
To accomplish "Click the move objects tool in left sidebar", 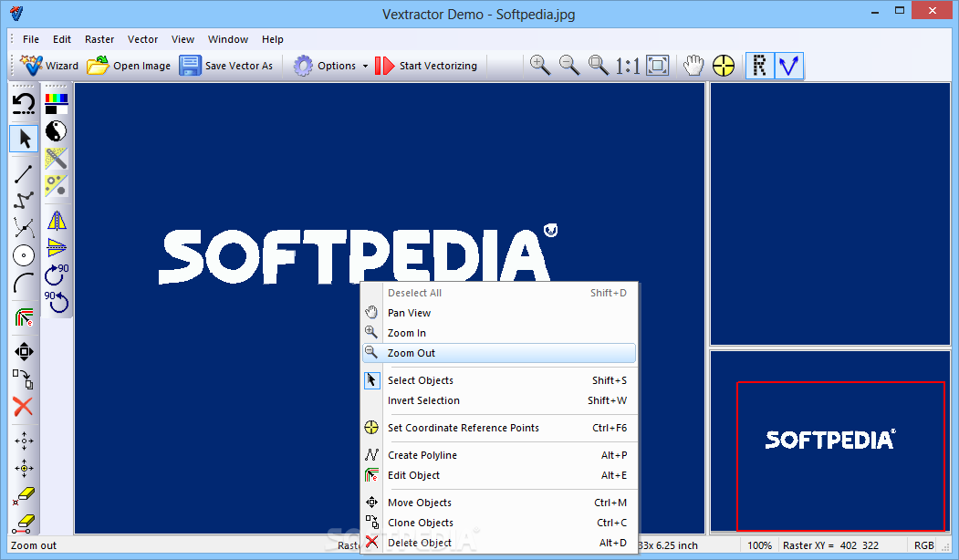I will point(24,351).
